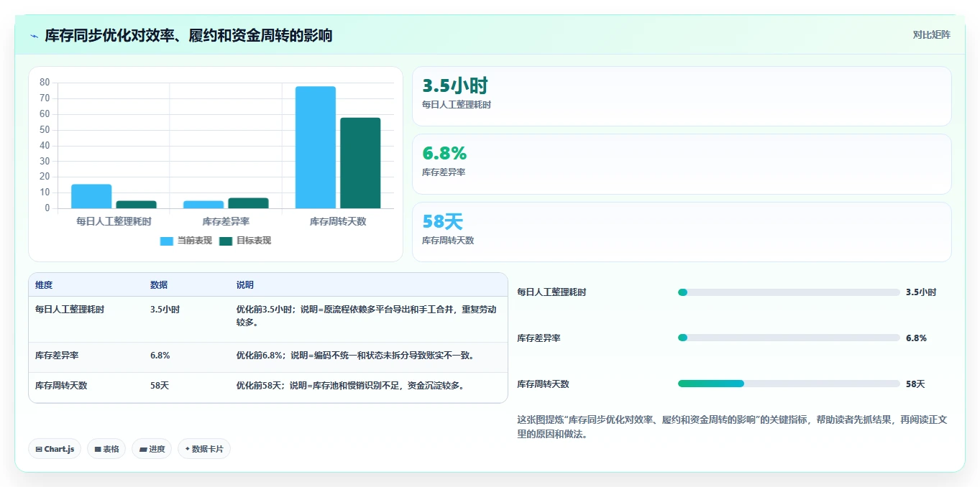Click the y-axis value 80

[45, 83]
